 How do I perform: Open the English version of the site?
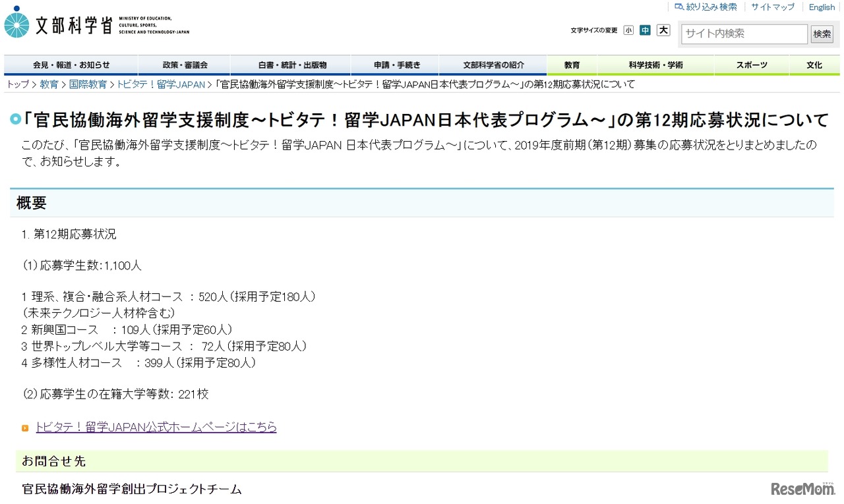click(821, 7)
